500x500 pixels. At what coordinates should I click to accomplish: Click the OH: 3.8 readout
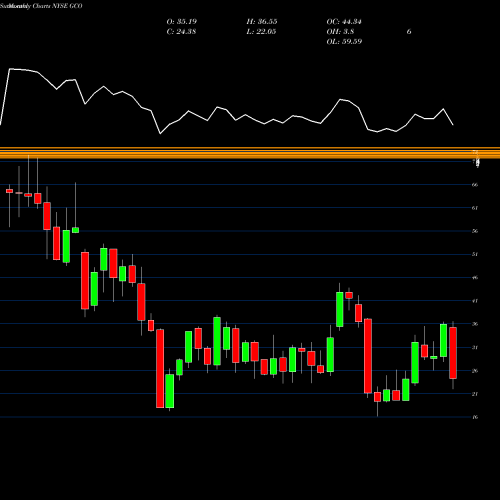340,32
